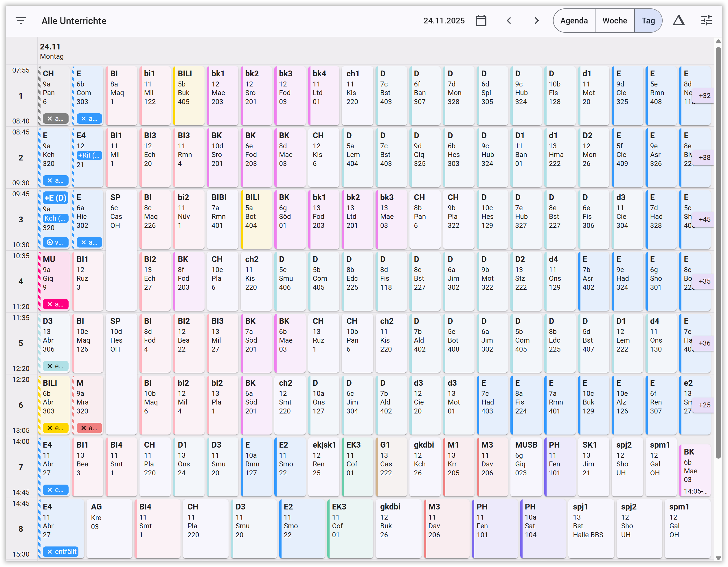
Task: Click the vertical scrollbar thumb
Action: (718, 253)
